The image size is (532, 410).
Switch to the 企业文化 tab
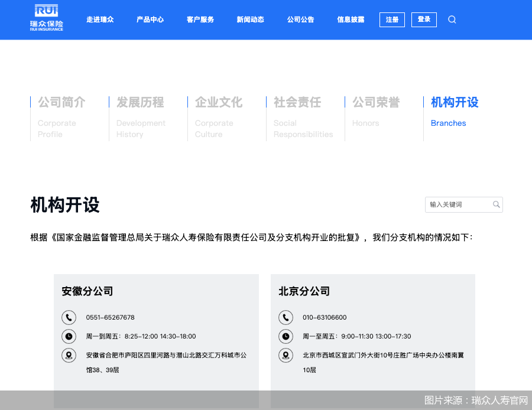[x=218, y=102]
